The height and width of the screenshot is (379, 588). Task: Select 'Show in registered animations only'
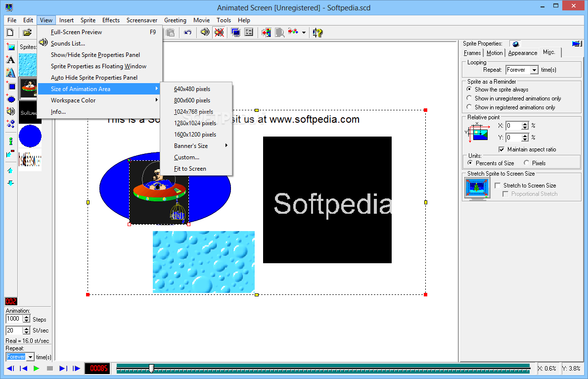point(511,107)
